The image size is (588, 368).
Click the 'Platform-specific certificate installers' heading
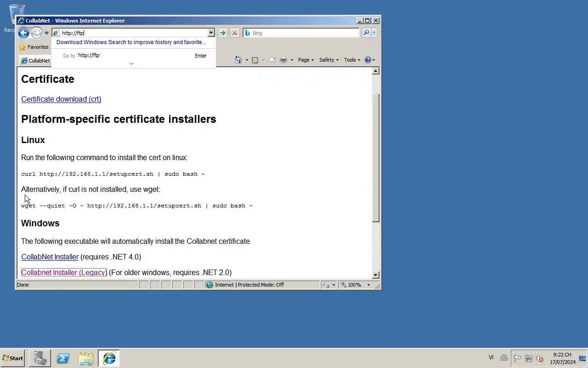[x=119, y=119]
